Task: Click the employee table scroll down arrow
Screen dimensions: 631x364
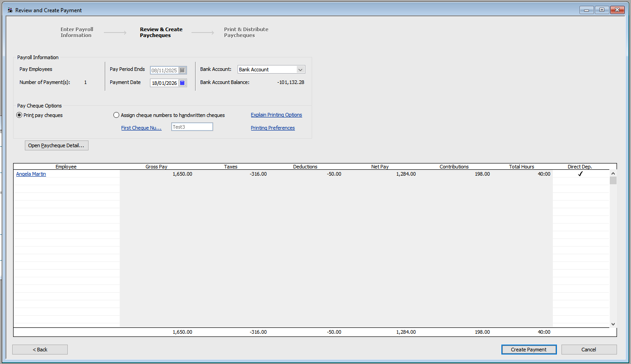Action: pyautogui.click(x=613, y=324)
